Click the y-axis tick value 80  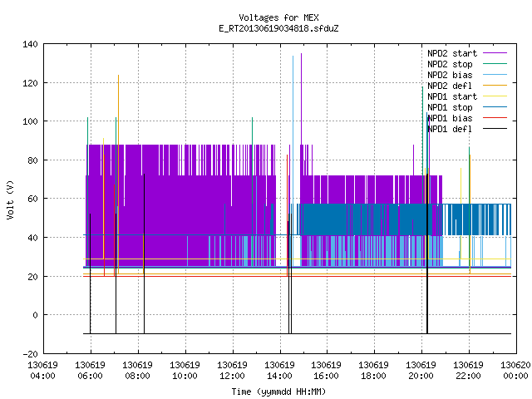32,160
